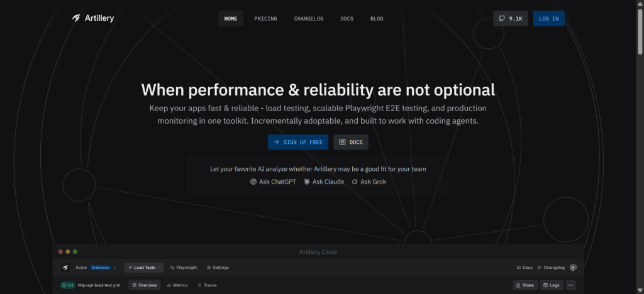
Task: Click the scrollbar up arrow
Action: pyautogui.click(x=640, y=3)
